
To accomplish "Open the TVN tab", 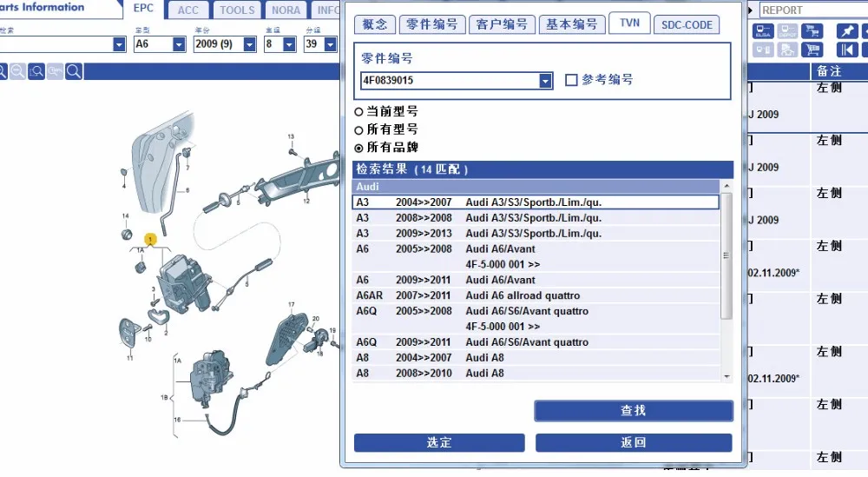I will pyautogui.click(x=629, y=23).
